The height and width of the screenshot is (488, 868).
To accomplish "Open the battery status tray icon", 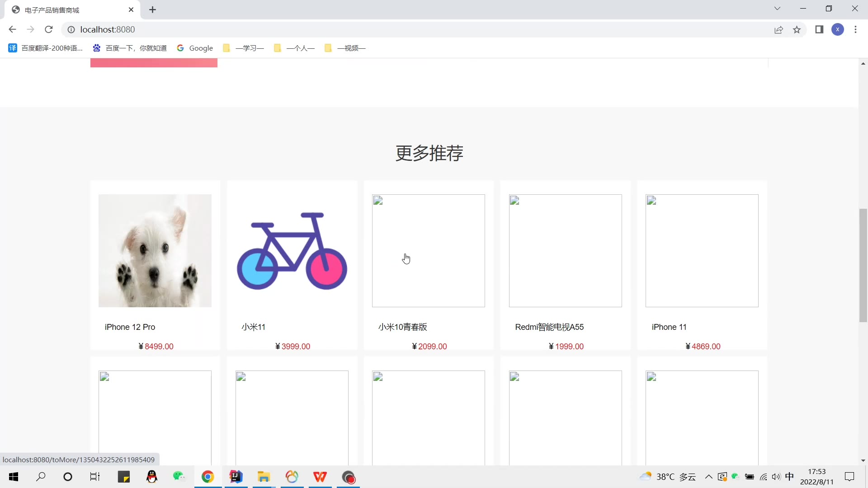I will click(x=750, y=477).
